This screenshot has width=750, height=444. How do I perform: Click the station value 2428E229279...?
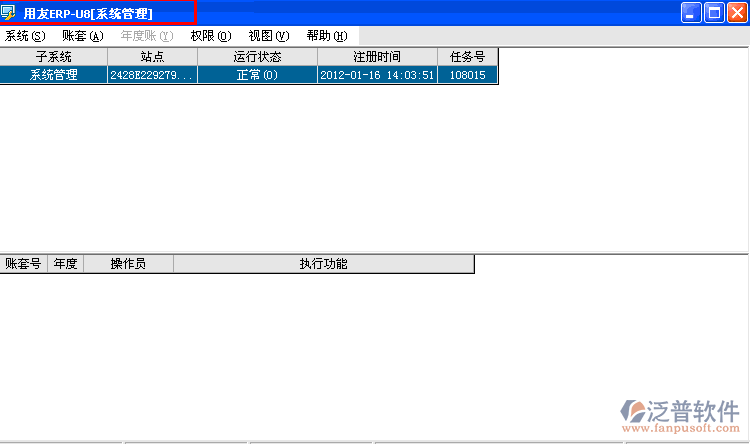(152, 75)
